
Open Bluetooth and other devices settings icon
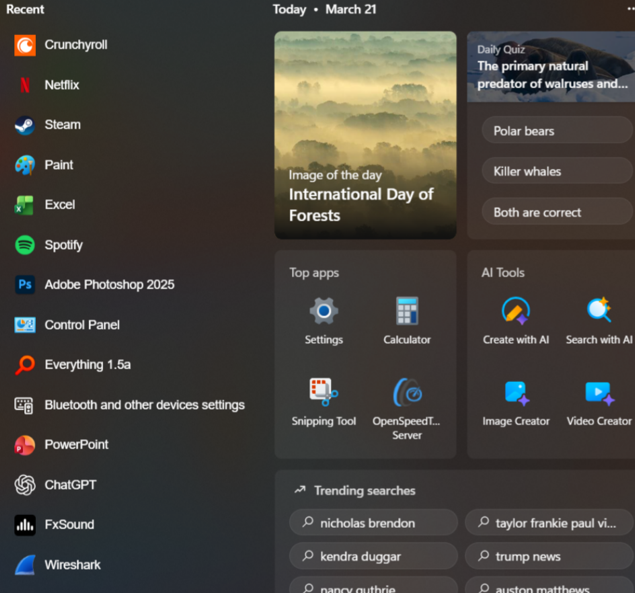coord(24,405)
